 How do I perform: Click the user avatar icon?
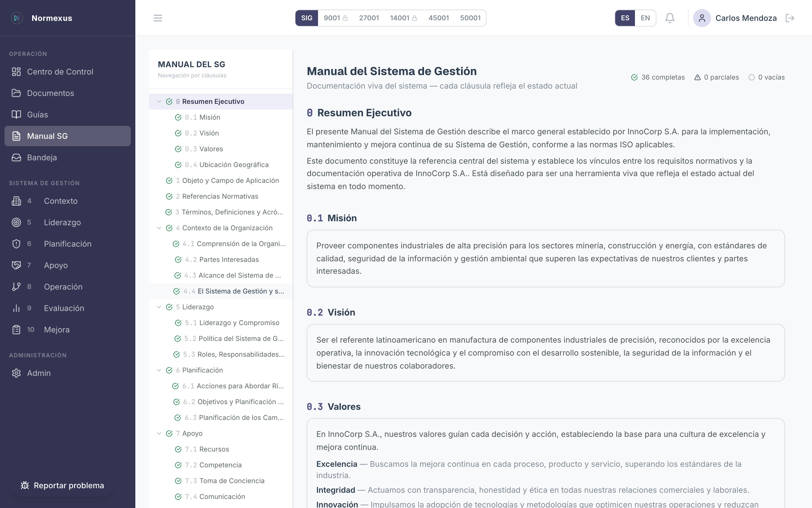[x=701, y=18]
